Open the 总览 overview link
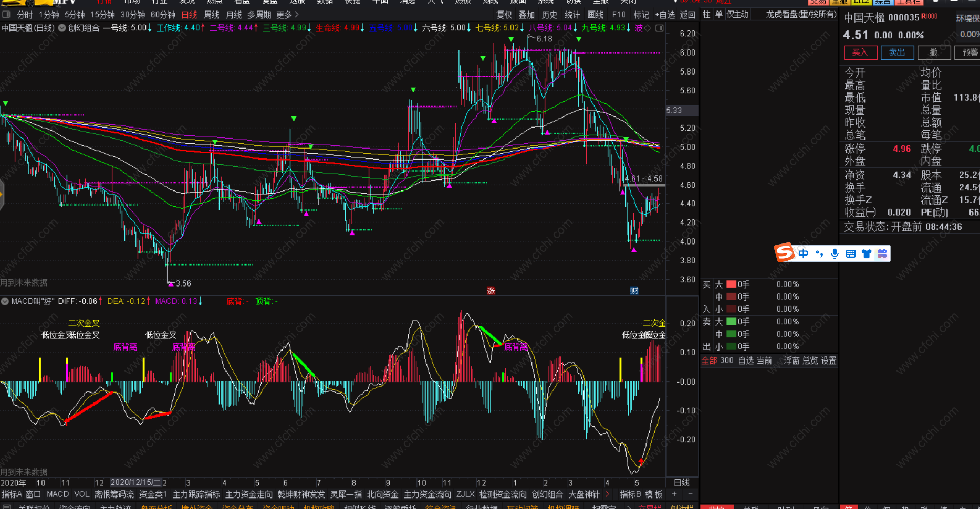The image size is (980, 509). coord(810,360)
